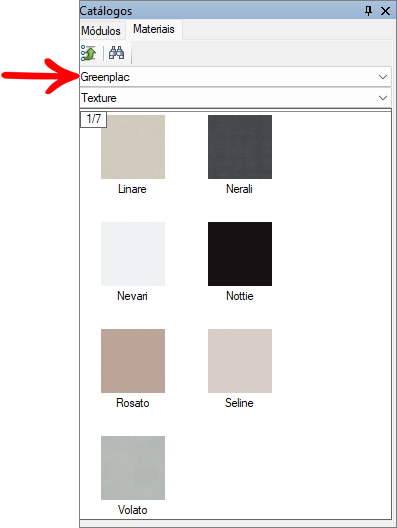Viewport: 397px width, 528px height.
Task: Close the Catálogos panel
Action: click(385, 11)
